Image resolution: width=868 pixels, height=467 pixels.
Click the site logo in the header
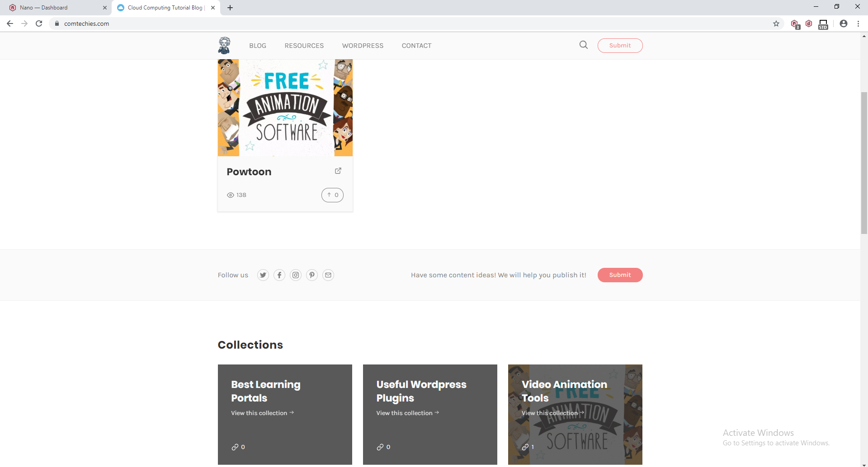tap(224, 45)
